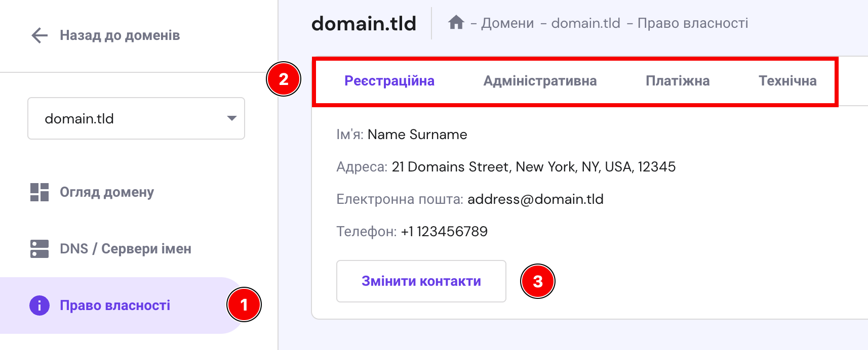Go back via Назад до доменів
The height and width of the screenshot is (350, 868).
(120, 35)
